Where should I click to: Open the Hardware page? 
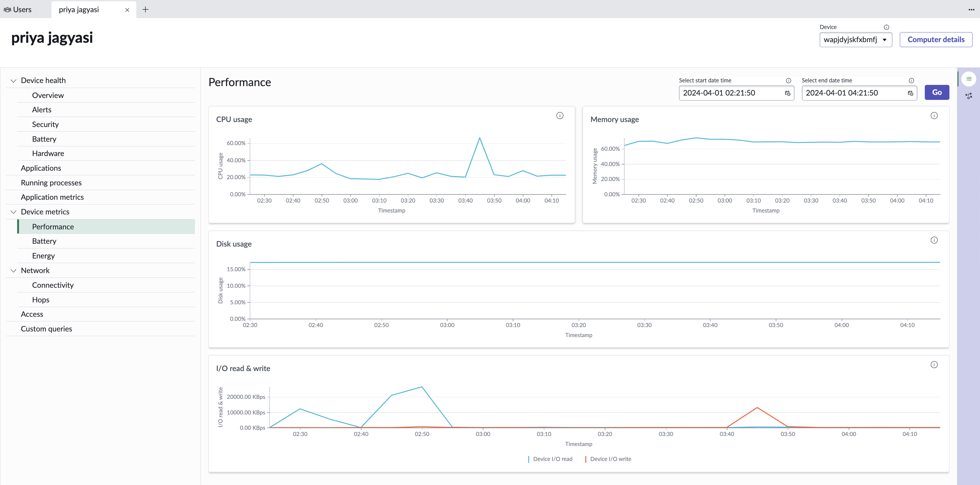click(x=106, y=154)
